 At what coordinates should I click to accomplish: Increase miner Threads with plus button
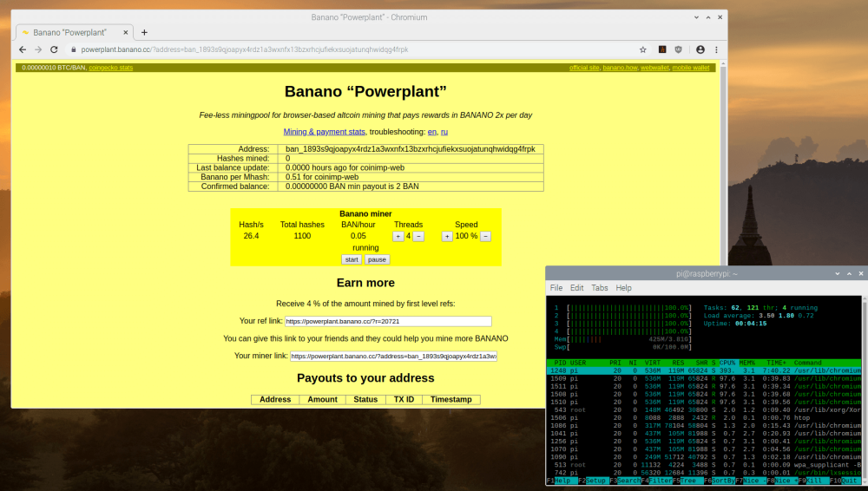398,236
